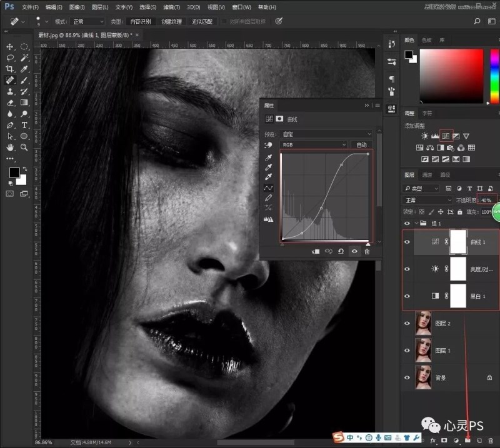The height and width of the screenshot is (448, 500).
Task: Select the Eyedropper tool in the toolbox
Action: [x=24, y=69]
